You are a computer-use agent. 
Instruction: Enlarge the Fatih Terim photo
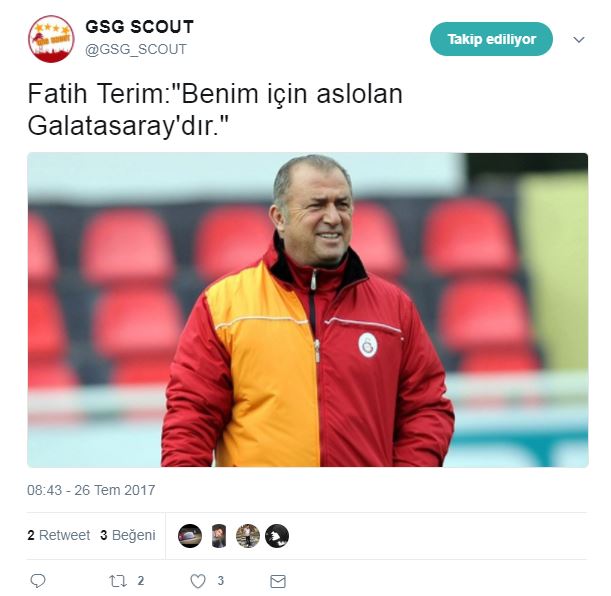click(307, 310)
